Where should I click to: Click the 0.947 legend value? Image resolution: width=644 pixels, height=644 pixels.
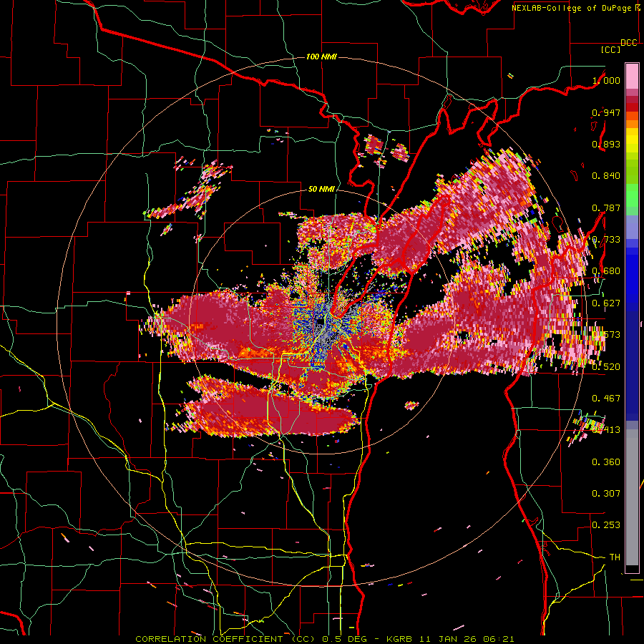click(x=606, y=112)
